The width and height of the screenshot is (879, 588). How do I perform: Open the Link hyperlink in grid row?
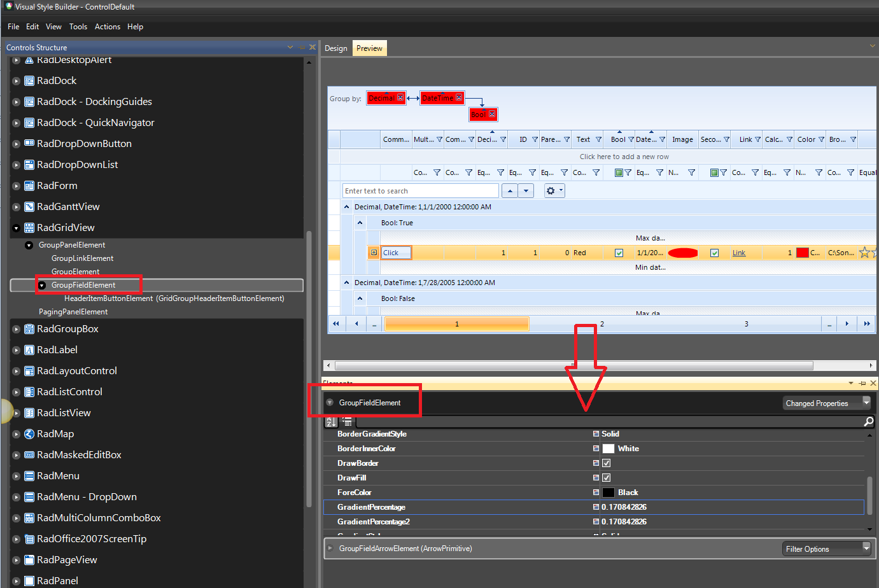(739, 253)
